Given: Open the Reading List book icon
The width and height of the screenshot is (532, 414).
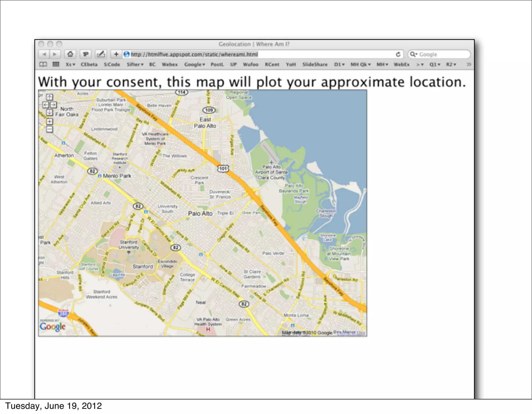Looking at the screenshot, I should coord(43,64).
